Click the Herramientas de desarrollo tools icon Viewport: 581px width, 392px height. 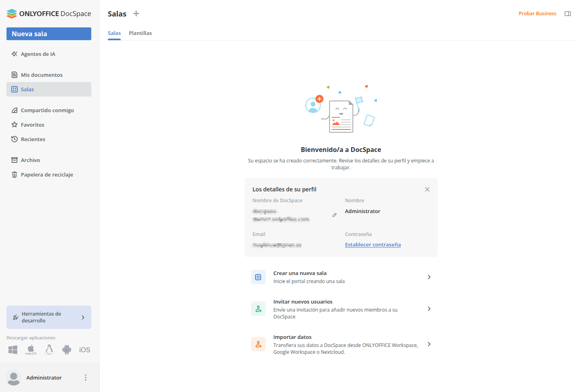16,317
